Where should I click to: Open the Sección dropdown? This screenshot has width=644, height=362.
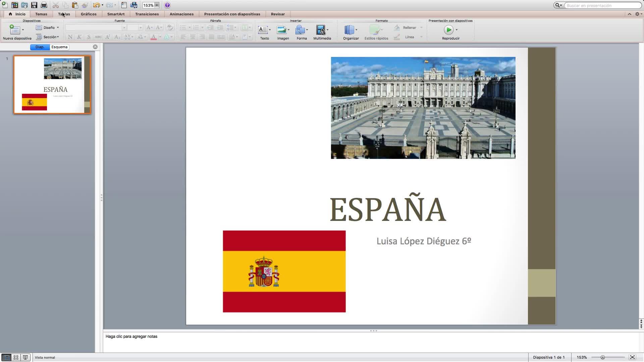click(49, 37)
